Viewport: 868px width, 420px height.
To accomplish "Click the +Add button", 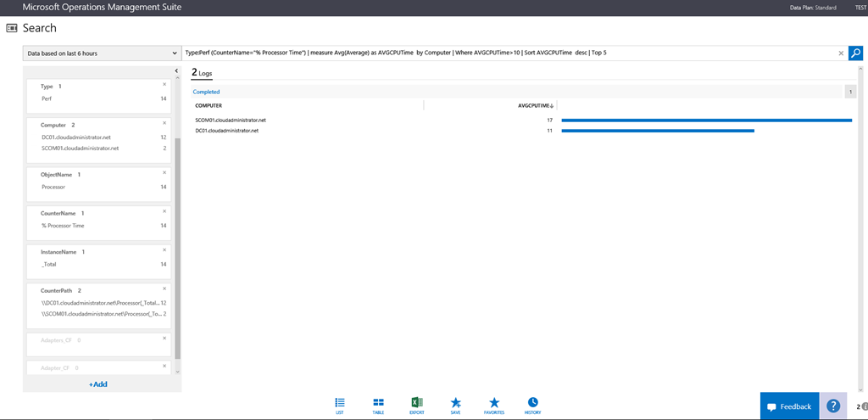I will (x=98, y=384).
